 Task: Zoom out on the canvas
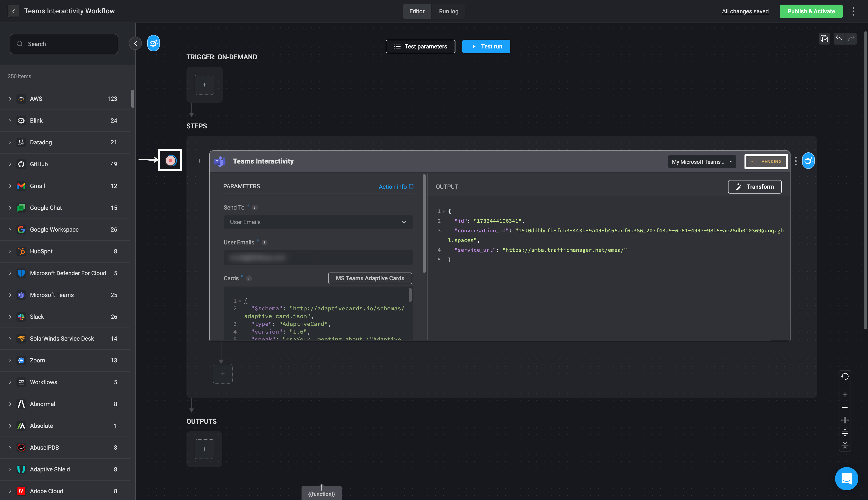(x=845, y=408)
